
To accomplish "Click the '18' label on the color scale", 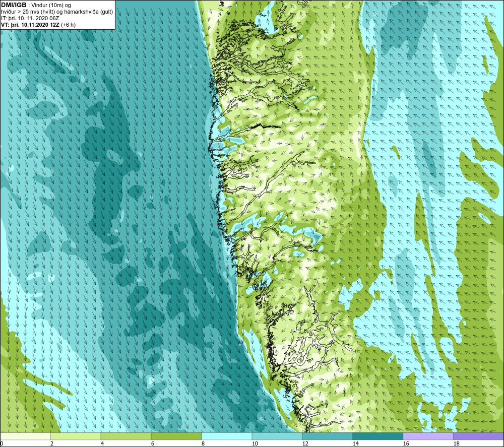I will point(456,443).
